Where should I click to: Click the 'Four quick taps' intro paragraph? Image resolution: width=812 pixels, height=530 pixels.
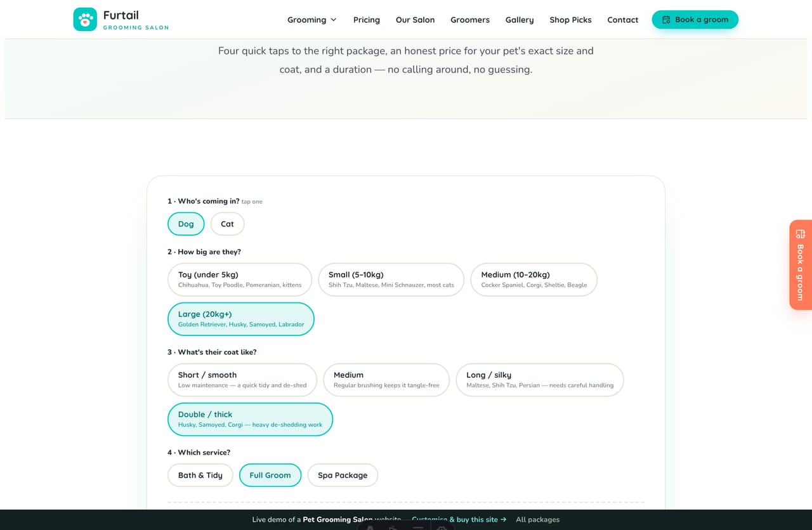pos(406,60)
